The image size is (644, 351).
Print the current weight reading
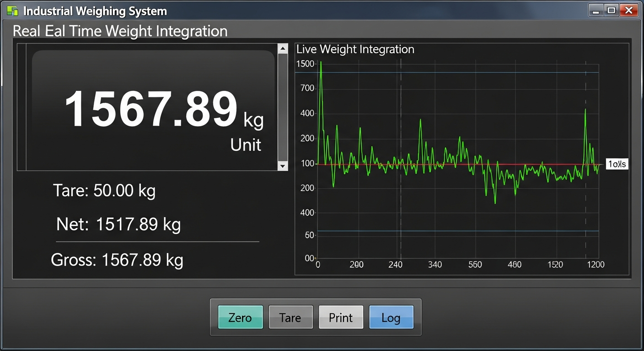point(341,317)
